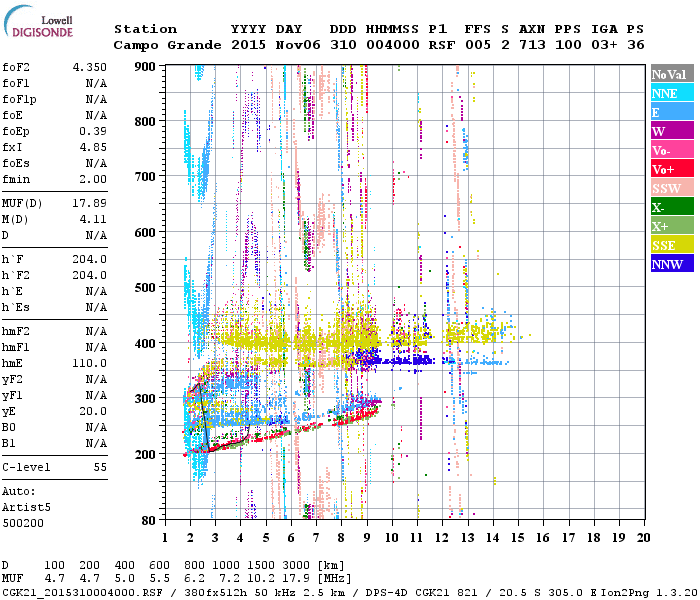700x600 pixels.
Task: Select the Vo- pink legend swatch
Action: [672, 150]
